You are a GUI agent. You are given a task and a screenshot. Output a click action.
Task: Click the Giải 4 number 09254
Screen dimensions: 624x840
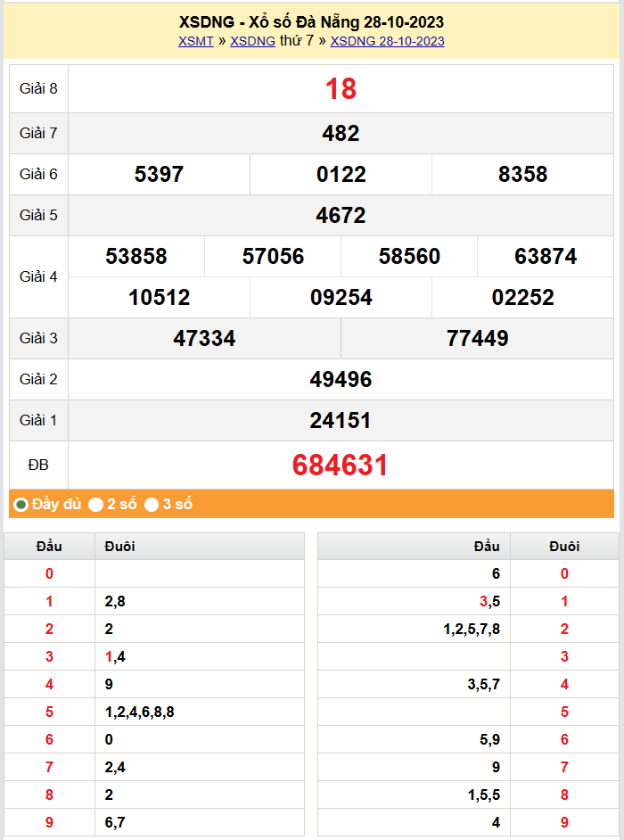[x=341, y=298]
